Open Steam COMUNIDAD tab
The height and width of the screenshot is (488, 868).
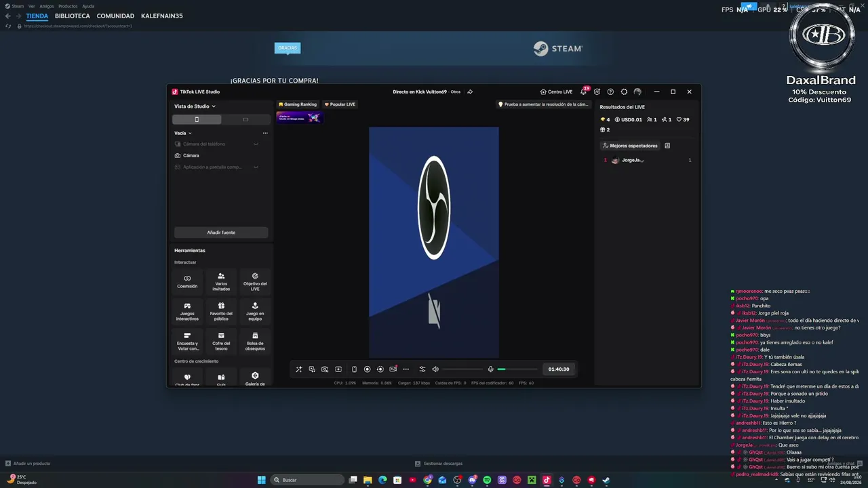pyautogui.click(x=115, y=16)
